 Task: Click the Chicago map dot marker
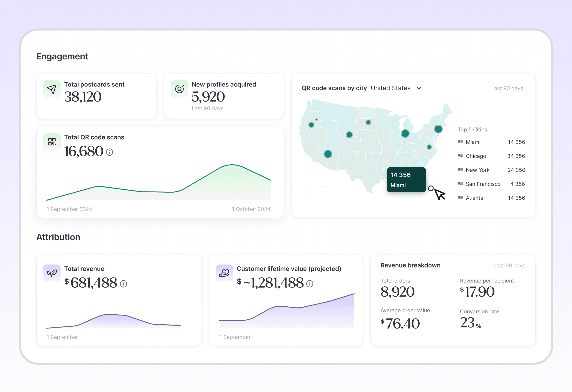(x=405, y=134)
